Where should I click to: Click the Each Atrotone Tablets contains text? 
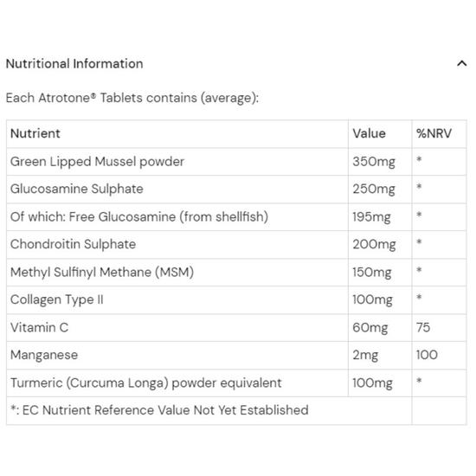(132, 98)
